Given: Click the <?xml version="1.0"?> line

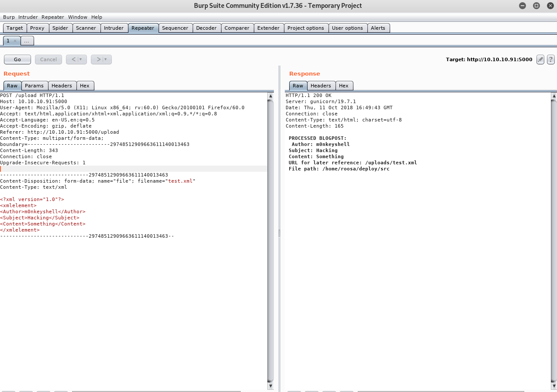Looking at the screenshot, I should click(x=32, y=199).
